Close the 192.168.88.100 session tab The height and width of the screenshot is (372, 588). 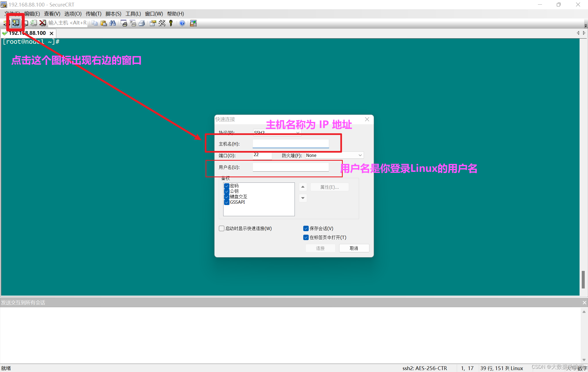[x=51, y=33]
